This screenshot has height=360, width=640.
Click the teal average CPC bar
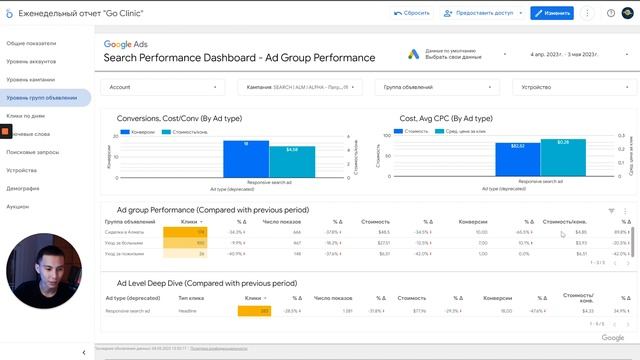pos(563,158)
